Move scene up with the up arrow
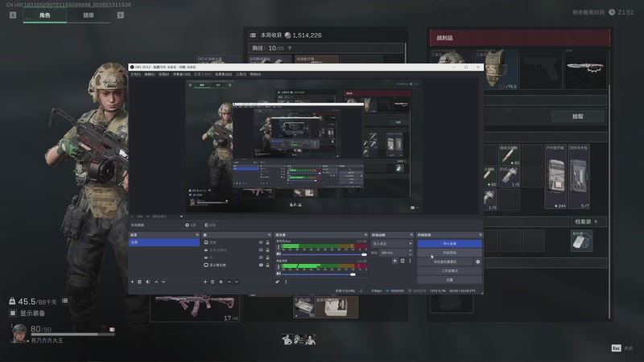644x362 pixels. point(156,282)
